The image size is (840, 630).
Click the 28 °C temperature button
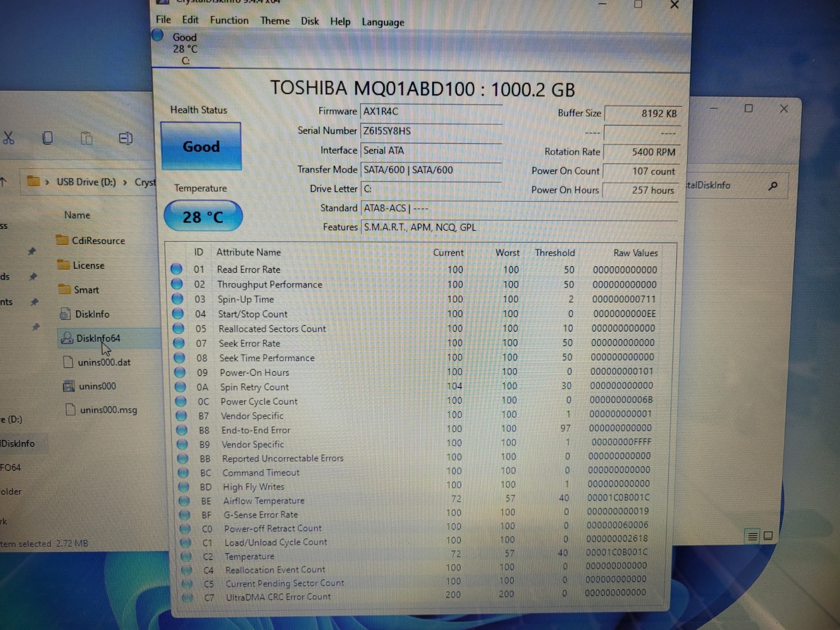click(x=203, y=216)
